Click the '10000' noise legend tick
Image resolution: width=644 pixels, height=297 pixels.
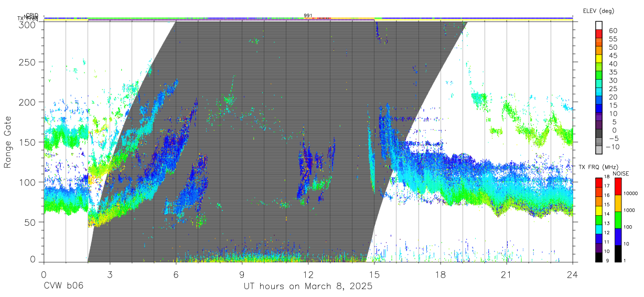click(x=630, y=194)
